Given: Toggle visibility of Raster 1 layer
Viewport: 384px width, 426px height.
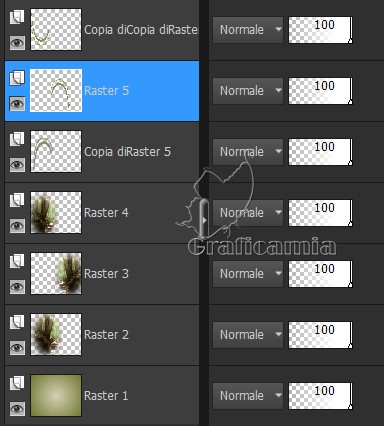Looking at the screenshot, I should pyautogui.click(x=17, y=409).
